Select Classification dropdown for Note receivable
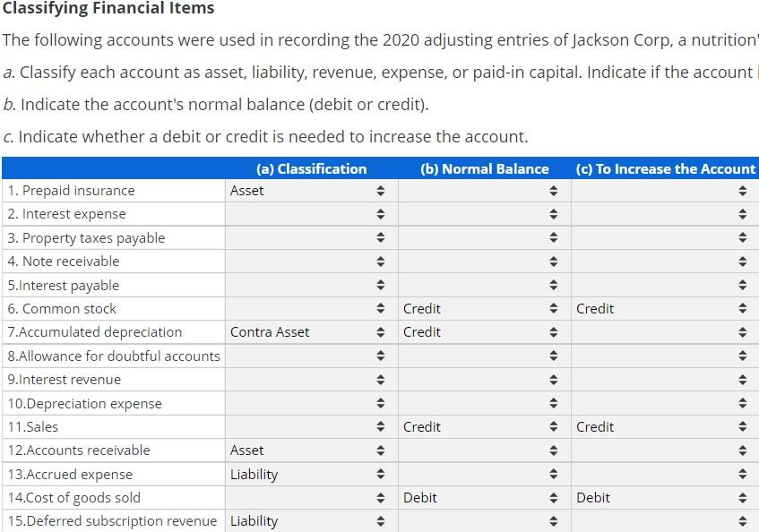The width and height of the screenshot is (759, 532). click(311, 262)
